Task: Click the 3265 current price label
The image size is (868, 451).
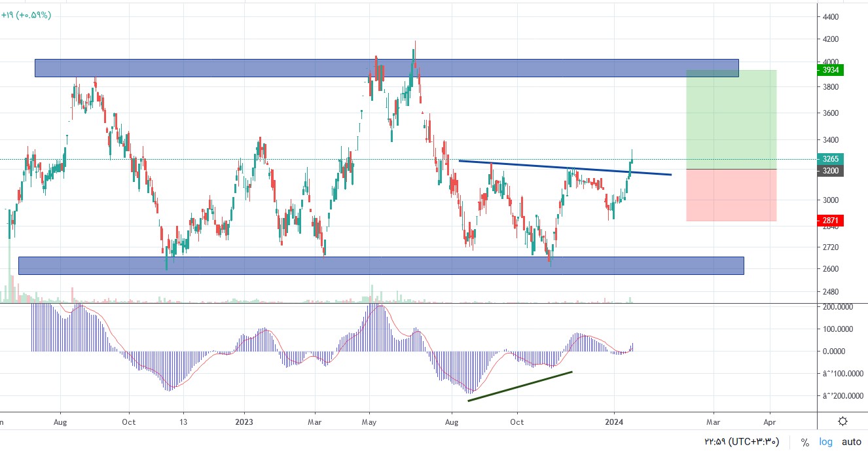Action: pos(831,158)
